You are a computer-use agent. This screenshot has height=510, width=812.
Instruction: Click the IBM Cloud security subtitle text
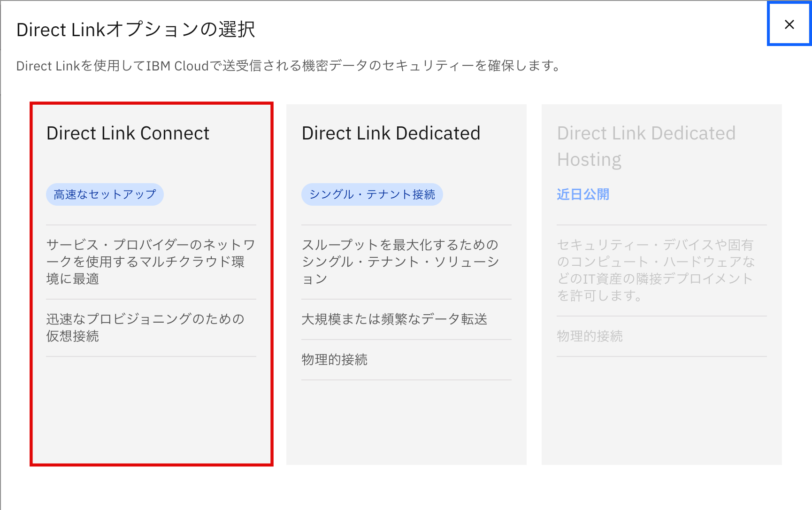(288, 66)
